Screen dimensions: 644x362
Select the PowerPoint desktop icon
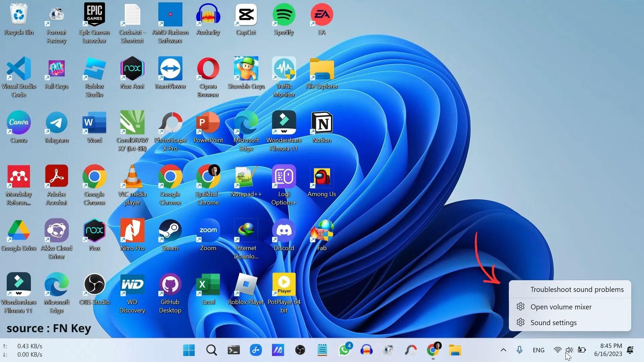point(208,127)
